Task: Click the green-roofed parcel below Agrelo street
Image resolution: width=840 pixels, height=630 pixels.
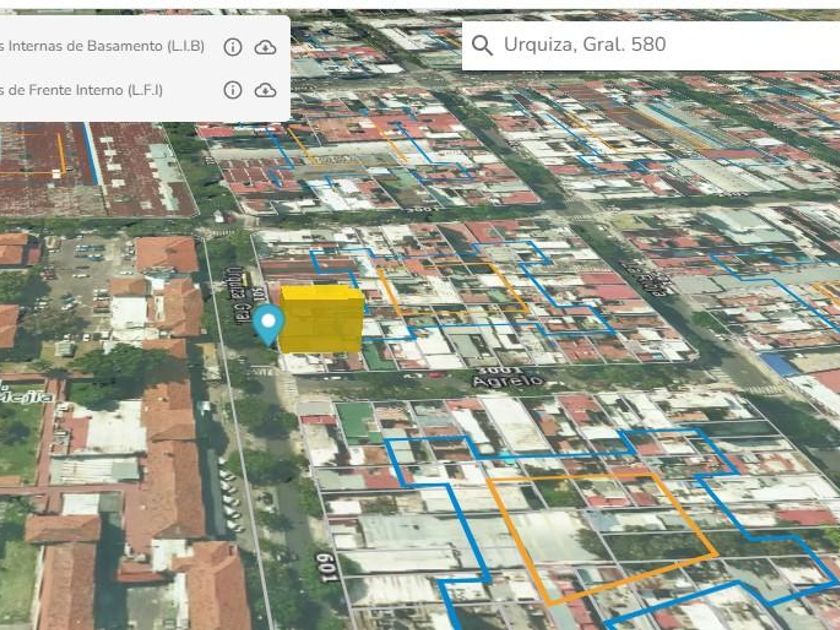Action: pos(357,422)
